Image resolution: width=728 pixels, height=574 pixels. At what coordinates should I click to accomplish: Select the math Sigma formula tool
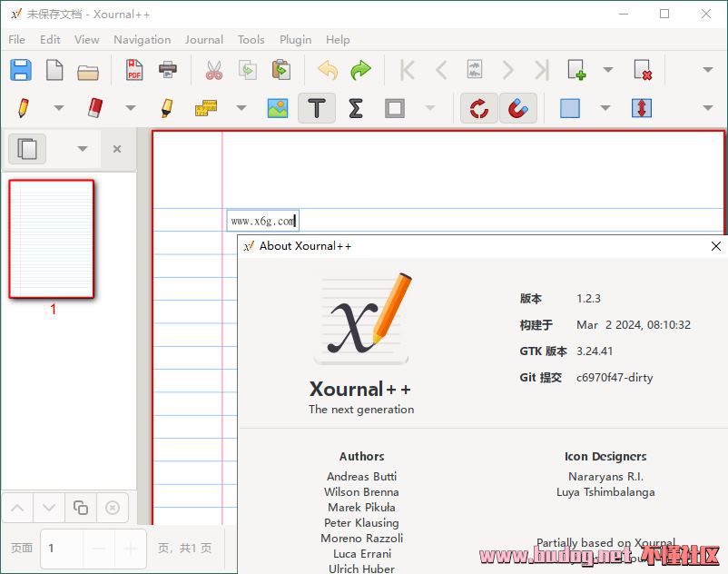tap(356, 108)
